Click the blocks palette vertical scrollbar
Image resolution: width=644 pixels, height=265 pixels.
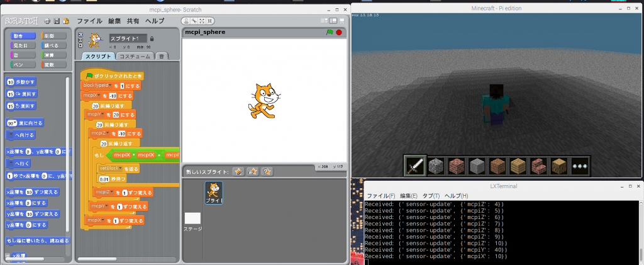[x=68, y=154]
